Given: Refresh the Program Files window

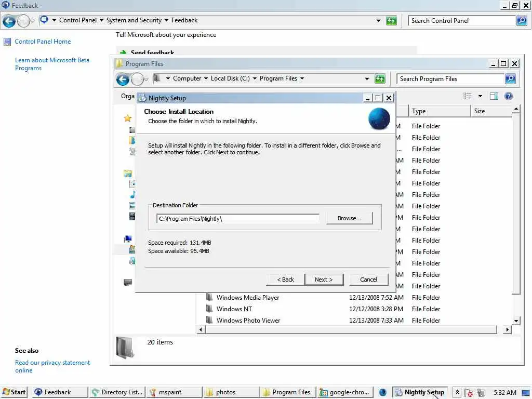Looking at the screenshot, I should [x=380, y=79].
